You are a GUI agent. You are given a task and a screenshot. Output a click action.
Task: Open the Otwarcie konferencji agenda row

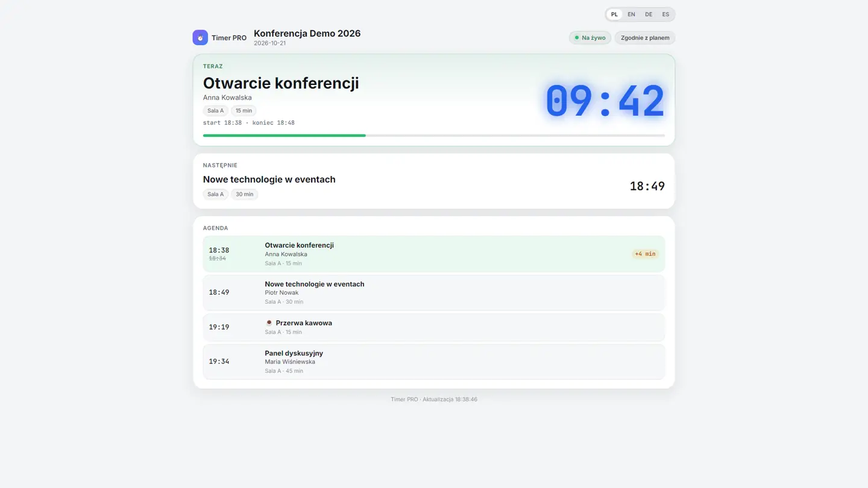point(434,254)
